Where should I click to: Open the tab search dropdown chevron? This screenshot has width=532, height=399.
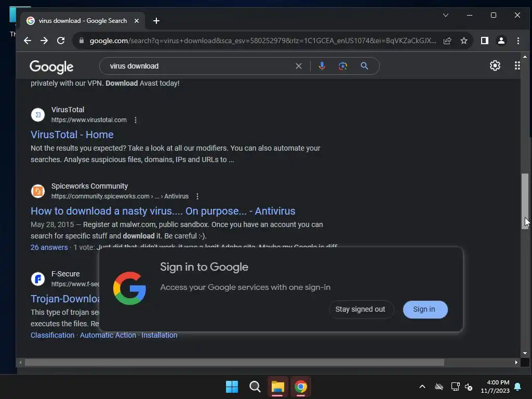(446, 15)
